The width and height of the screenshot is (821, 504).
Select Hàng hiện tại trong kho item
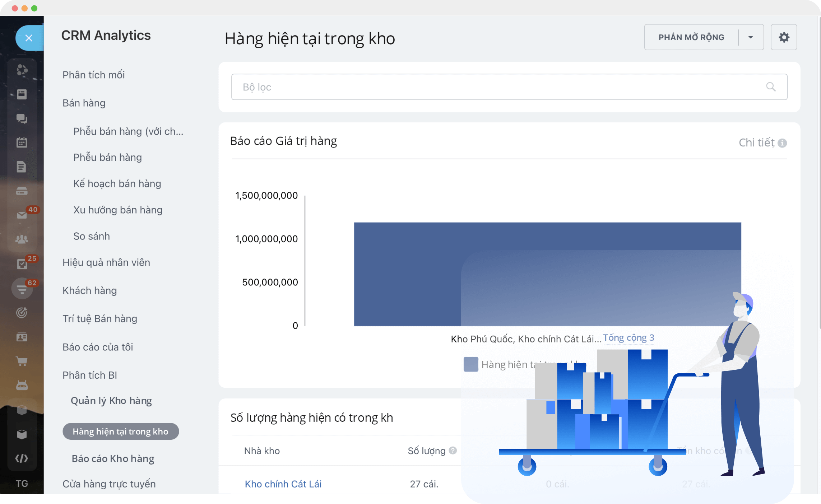tap(121, 431)
